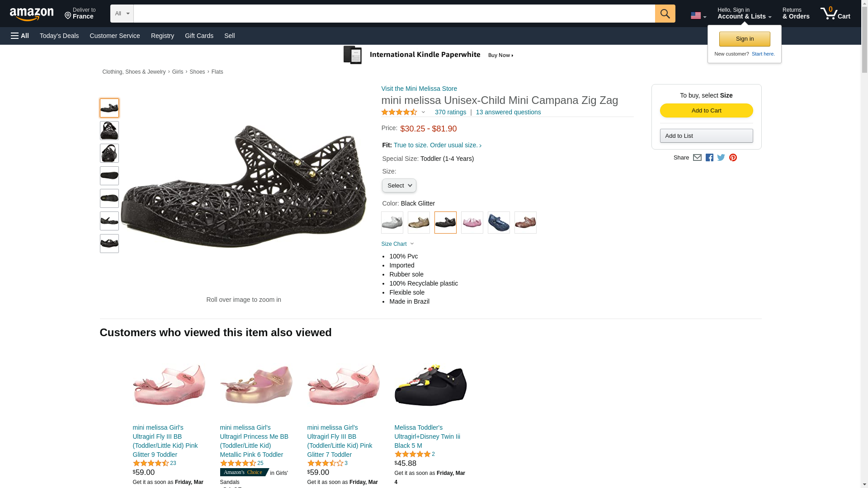Click inside the Amazon search input field
Viewport: 868px width, 488px height.
(x=394, y=14)
